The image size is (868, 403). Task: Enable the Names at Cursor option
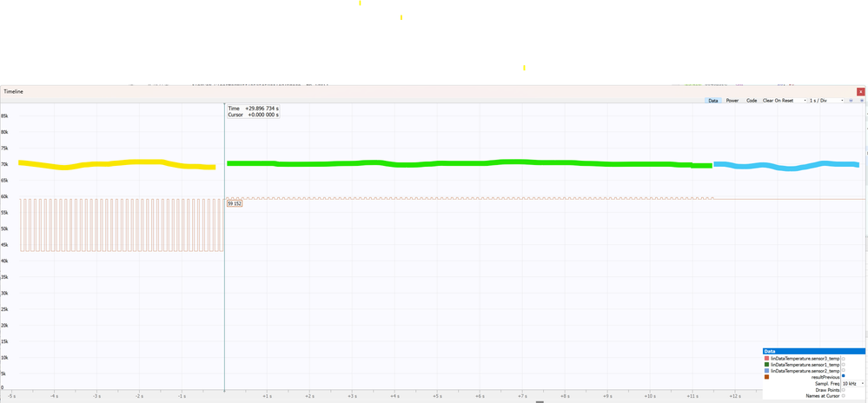click(843, 396)
